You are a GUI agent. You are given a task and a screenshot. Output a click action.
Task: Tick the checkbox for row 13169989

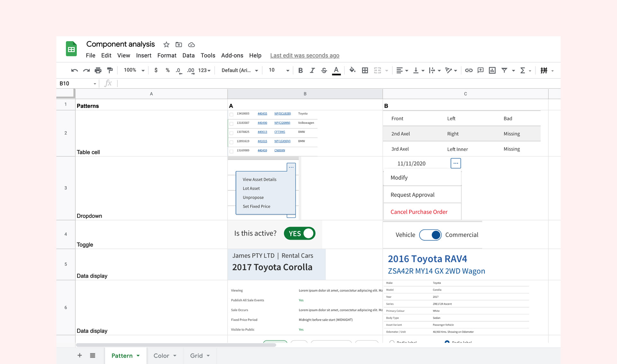[231, 151]
